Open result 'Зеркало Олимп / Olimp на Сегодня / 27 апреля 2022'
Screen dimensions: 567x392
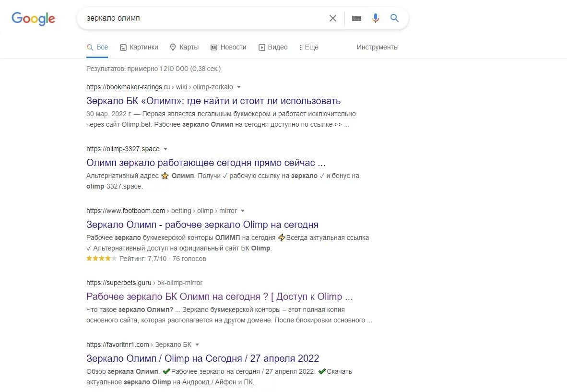pos(202,358)
